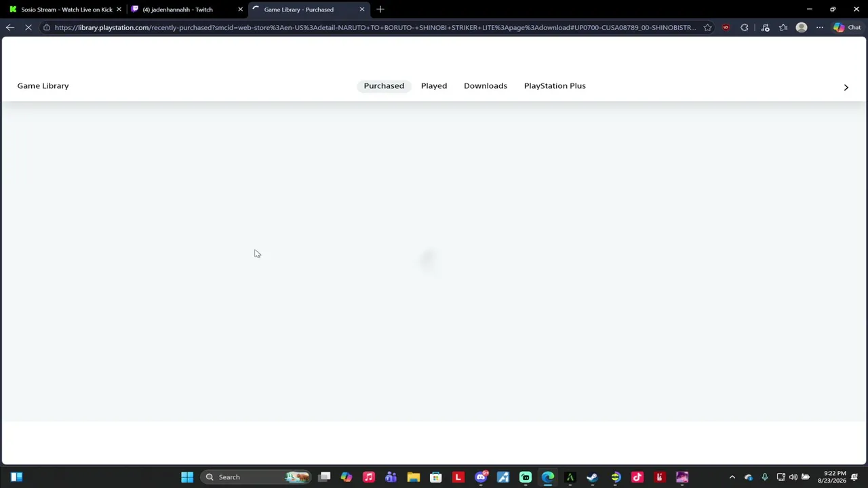The width and height of the screenshot is (868, 488).
Task: Click the right chevron arrow beside library tabs
Action: 846,87
